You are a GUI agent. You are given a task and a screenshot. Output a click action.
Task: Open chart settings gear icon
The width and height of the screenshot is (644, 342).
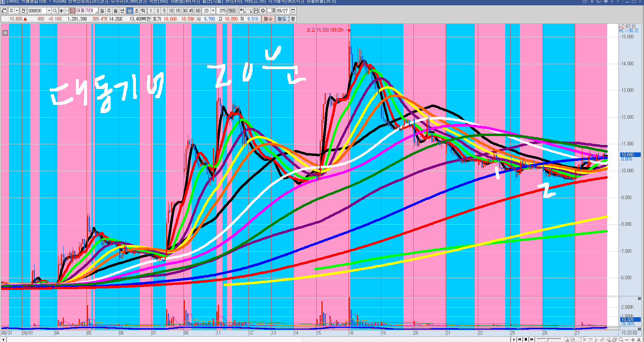pyautogui.click(x=263, y=11)
